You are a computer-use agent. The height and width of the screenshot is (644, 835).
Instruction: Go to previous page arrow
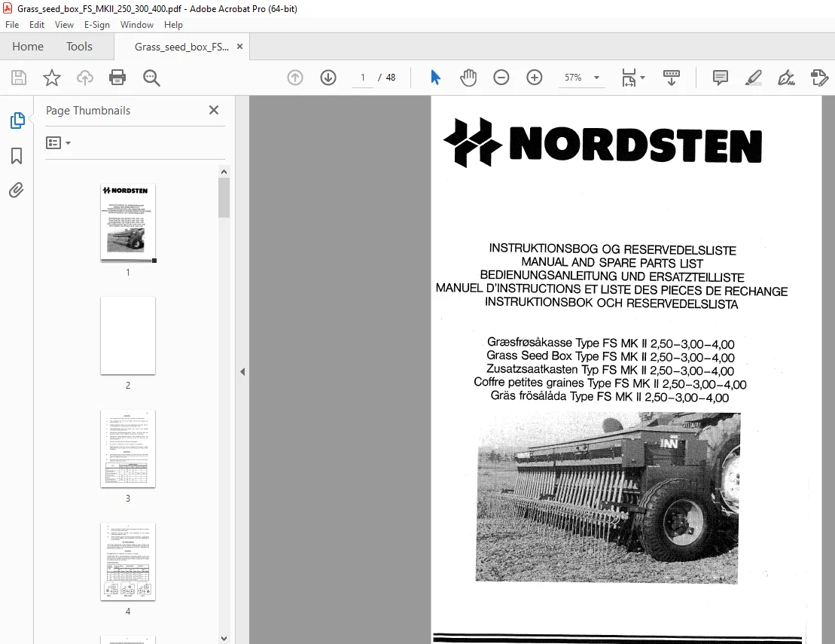click(x=295, y=78)
